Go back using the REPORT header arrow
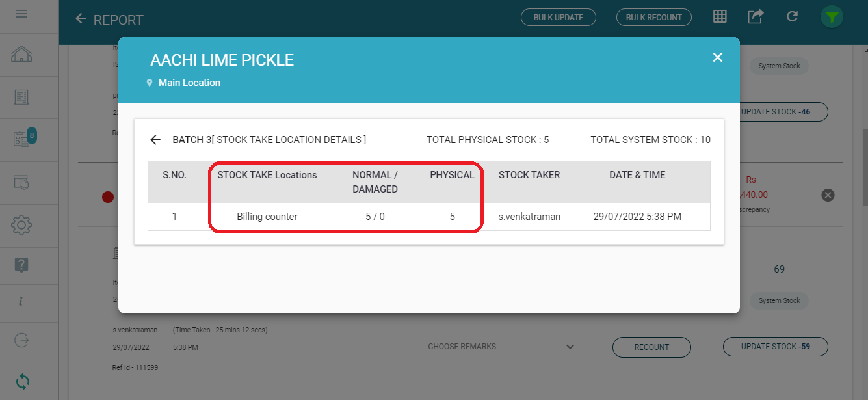The image size is (868, 400). [81, 19]
